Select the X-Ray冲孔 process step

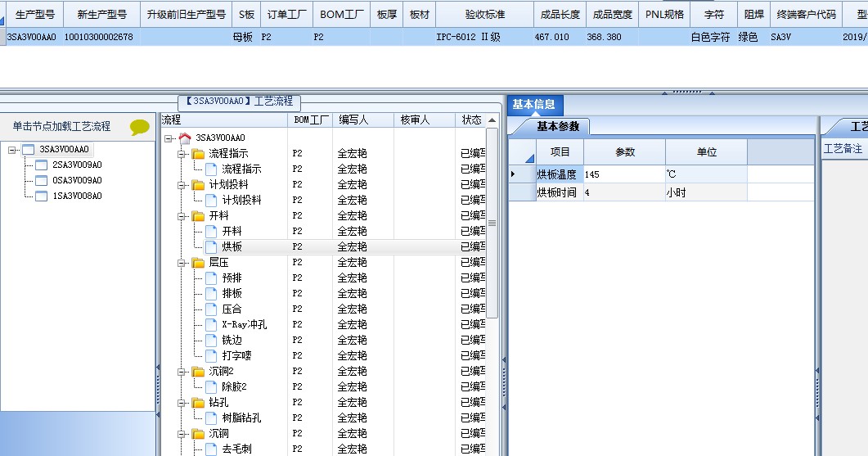pyautogui.click(x=244, y=324)
